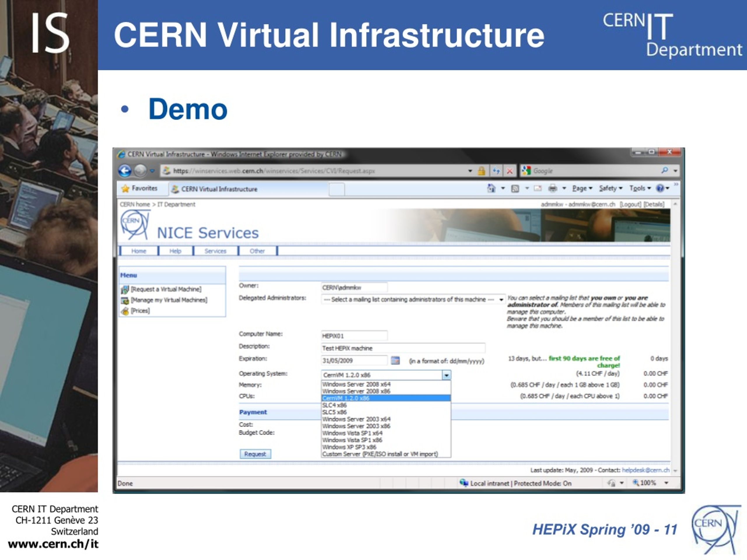Viewport: 747px width, 560px height.
Task: Click the Prices icon
Action: (125, 311)
